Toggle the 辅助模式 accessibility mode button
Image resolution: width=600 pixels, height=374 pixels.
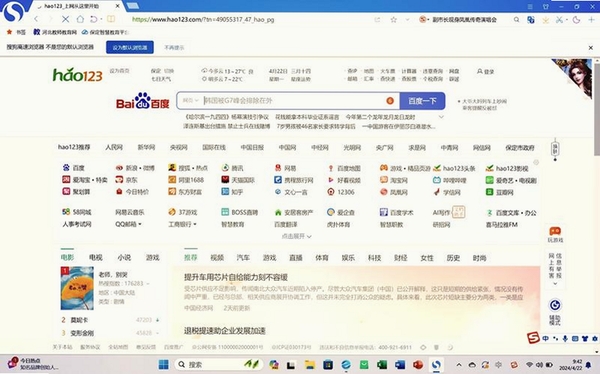point(555,312)
